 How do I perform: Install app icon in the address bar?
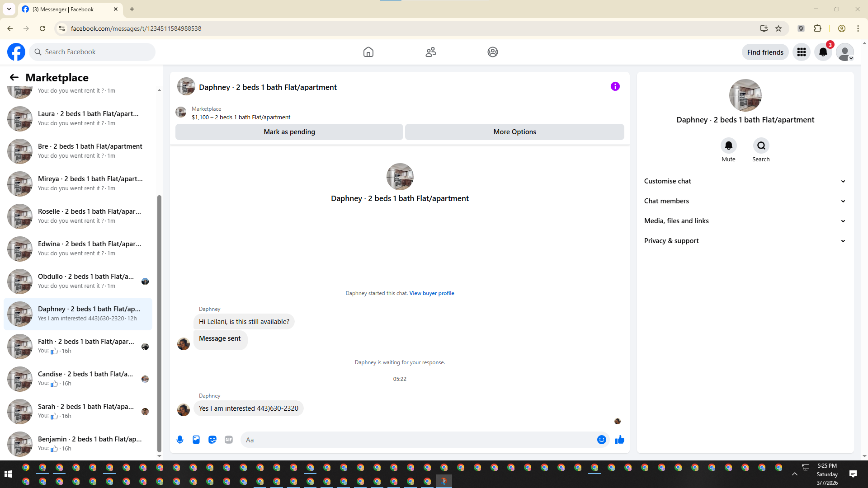pyautogui.click(x=764, y=28)
